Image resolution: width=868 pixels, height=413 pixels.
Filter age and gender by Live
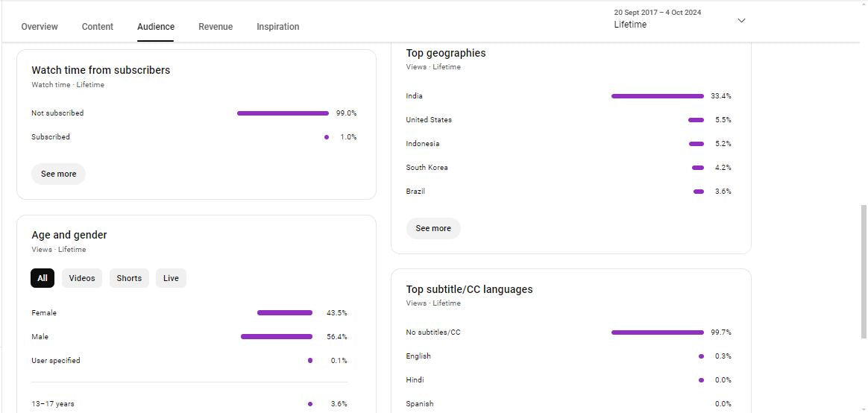[171, 278]
